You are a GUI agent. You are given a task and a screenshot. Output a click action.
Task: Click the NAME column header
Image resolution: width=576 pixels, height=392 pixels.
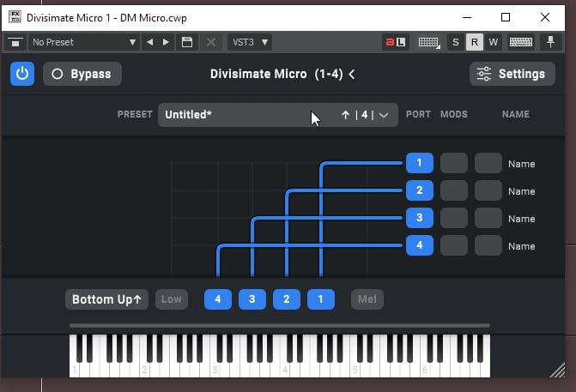516,115
